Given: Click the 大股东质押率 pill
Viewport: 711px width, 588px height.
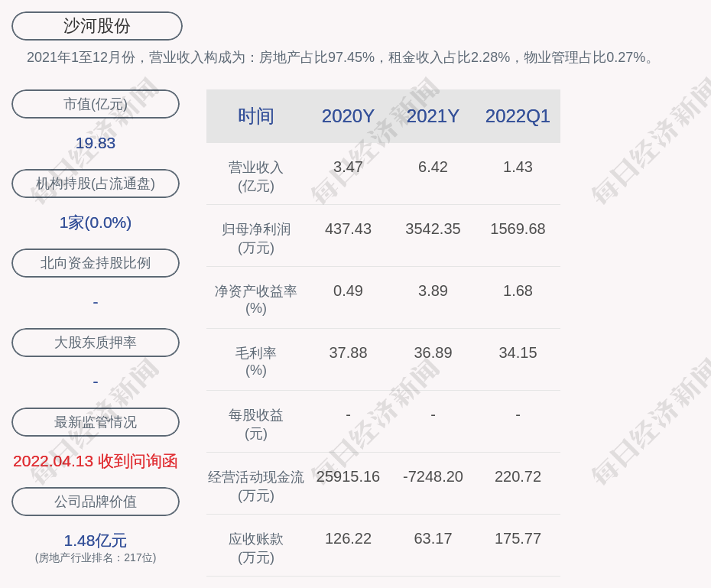Looking at the screenshot, I should click(x=96, y=343).
